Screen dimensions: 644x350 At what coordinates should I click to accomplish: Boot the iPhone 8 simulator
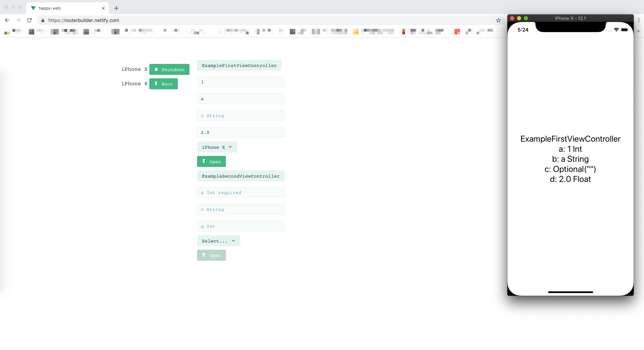click(164, 84)
